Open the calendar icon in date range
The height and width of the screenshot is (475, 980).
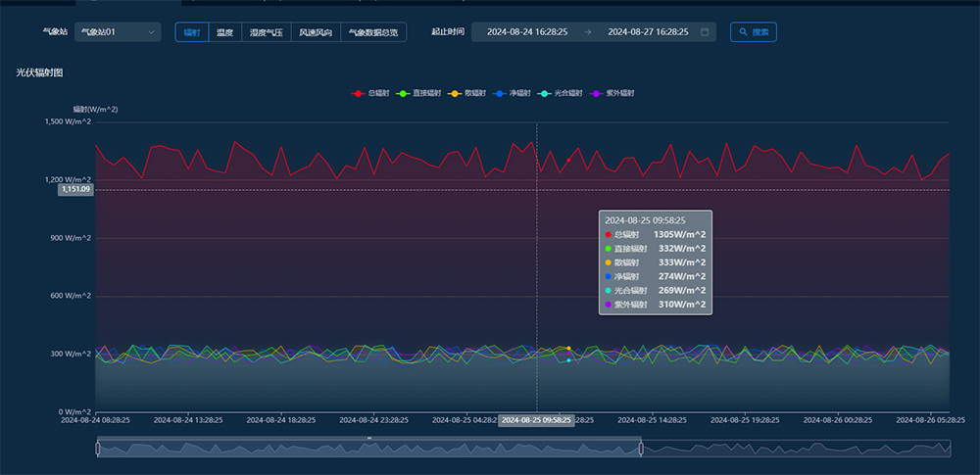coord(705,32)
